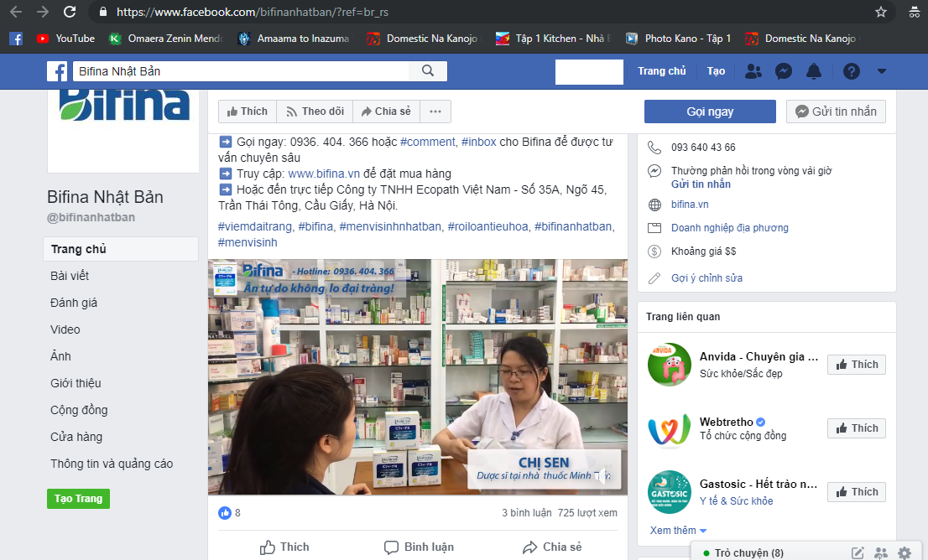Screen dimensions: 928x560
Task: Click the #roiloantieuhoa hashtag
Action: click(x=488, y=226)
